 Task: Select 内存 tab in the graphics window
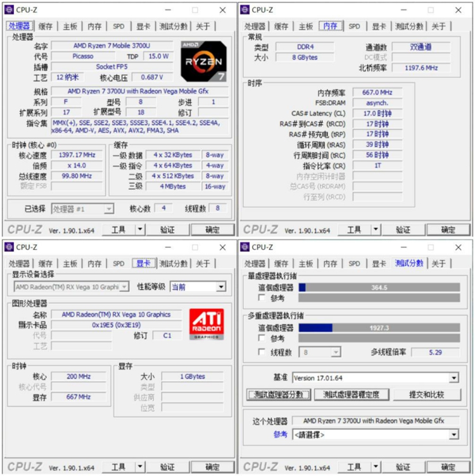point(94,263)
